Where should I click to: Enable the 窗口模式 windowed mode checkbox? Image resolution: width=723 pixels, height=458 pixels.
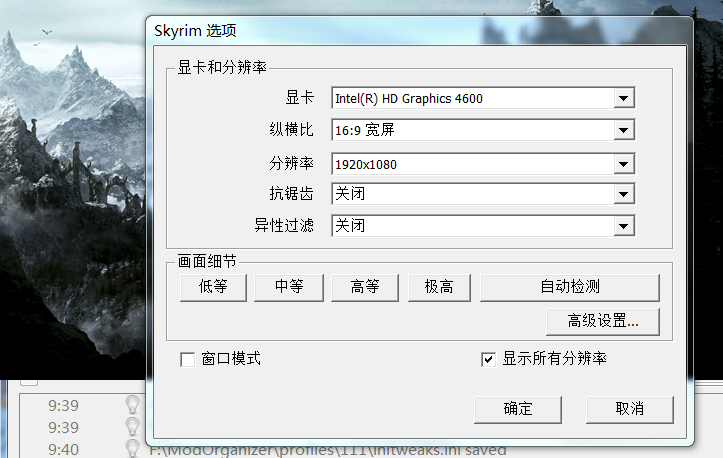188,359
